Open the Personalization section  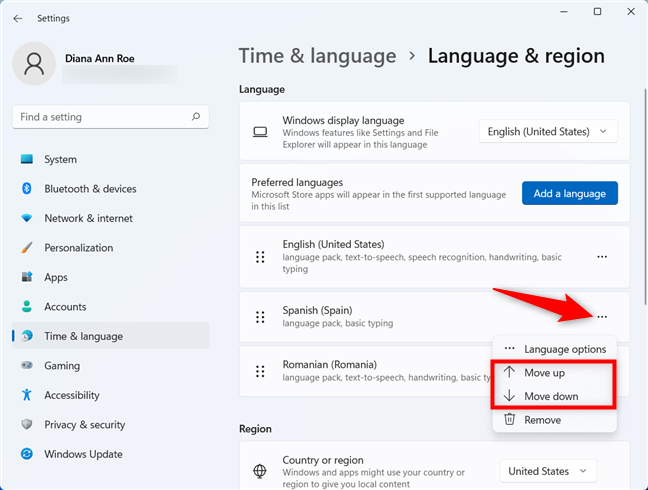tap(78, 248)
